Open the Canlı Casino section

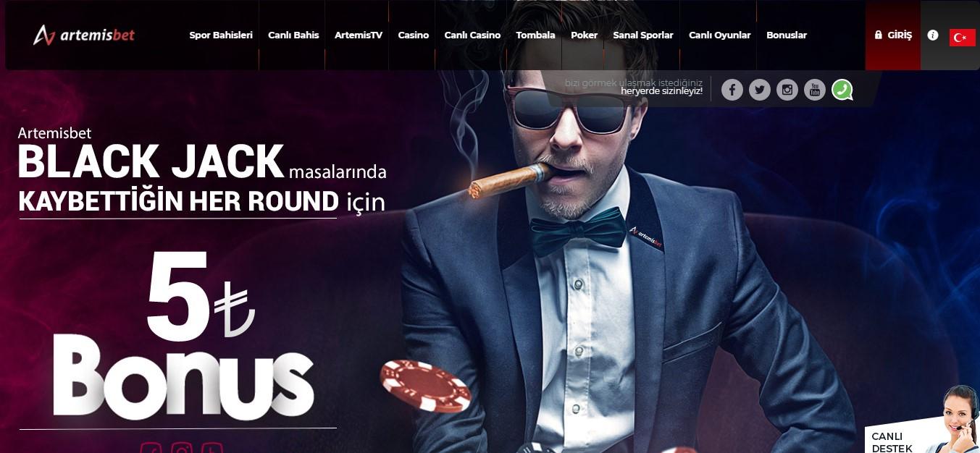[472, 35]
